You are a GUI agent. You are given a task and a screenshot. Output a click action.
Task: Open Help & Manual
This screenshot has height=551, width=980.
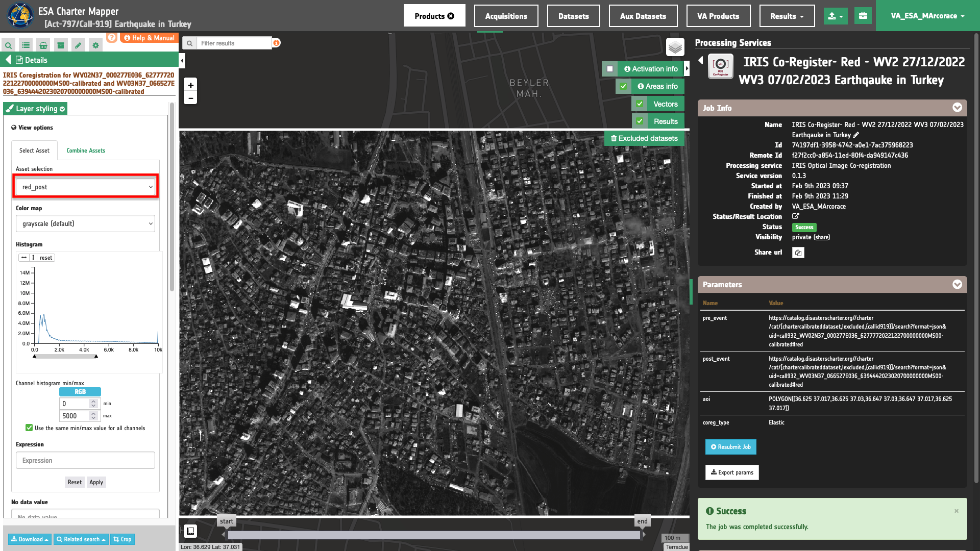[x=149, y=38]
